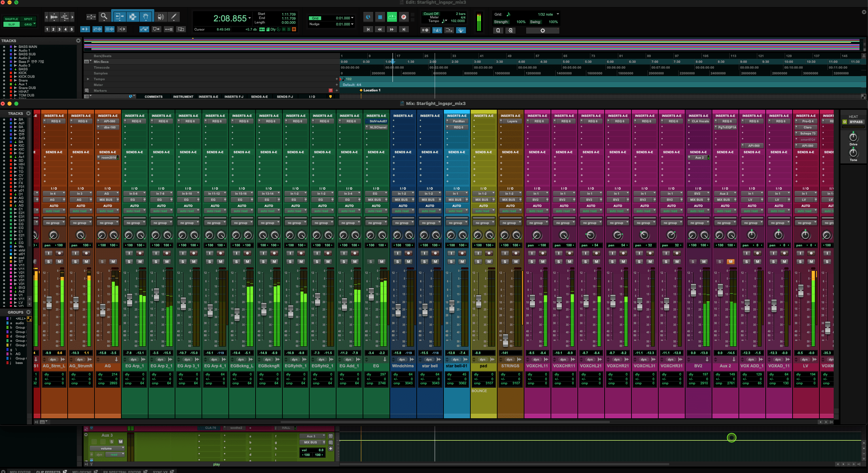Screen dimensions: 868x473
Task: Toggle the green Loop Playback icon
Action: (392, 16)
